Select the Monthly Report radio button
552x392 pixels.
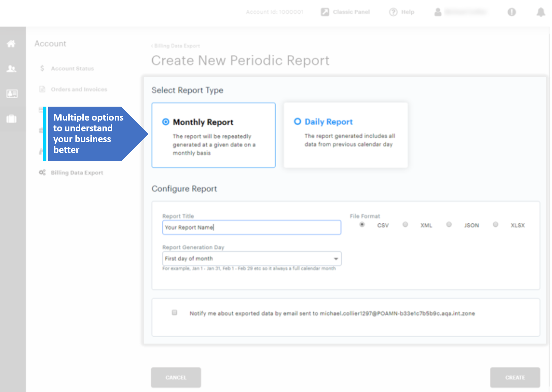(166, 122)
